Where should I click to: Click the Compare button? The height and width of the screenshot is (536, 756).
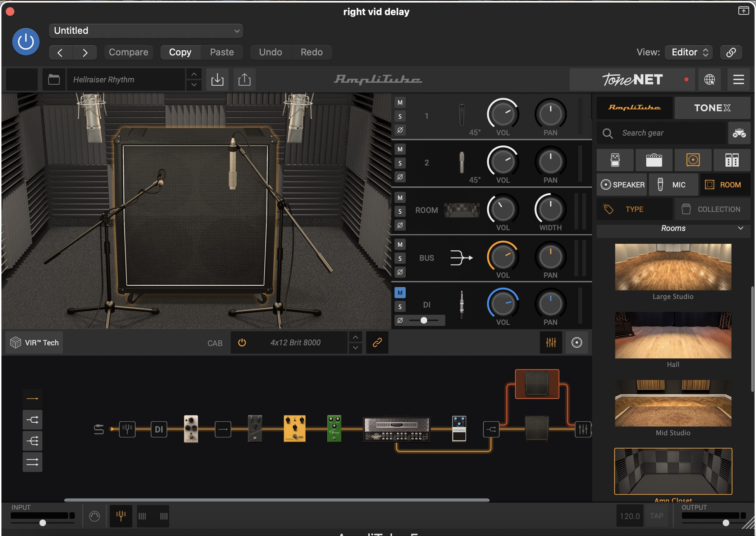click(x=128, y=52)
